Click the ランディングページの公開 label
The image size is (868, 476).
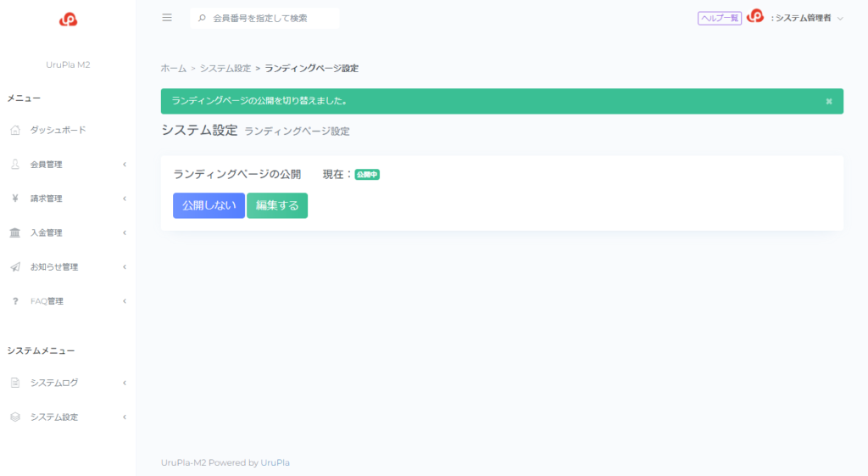[x=237, y=175]
